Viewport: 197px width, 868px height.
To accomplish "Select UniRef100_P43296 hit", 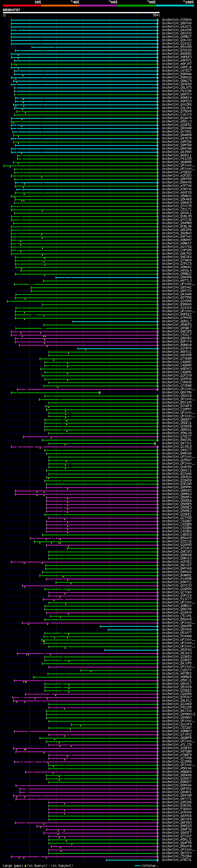I will click(176, 91).
